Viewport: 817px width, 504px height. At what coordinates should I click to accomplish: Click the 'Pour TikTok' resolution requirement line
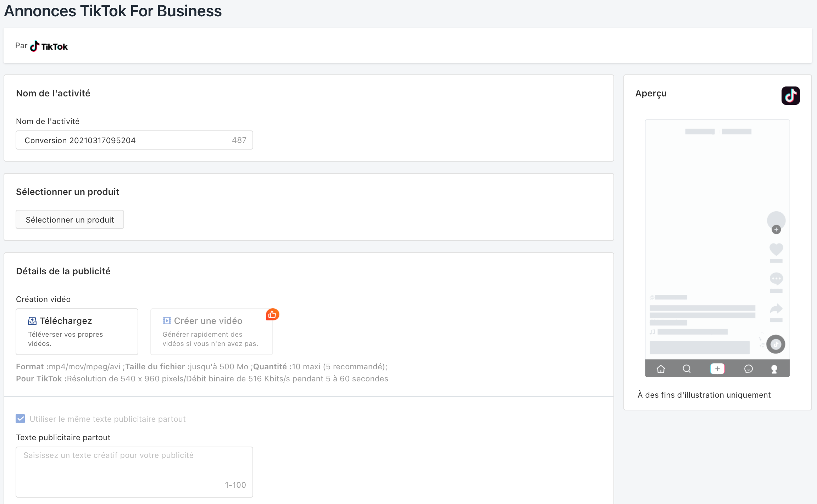coord(202,379)
